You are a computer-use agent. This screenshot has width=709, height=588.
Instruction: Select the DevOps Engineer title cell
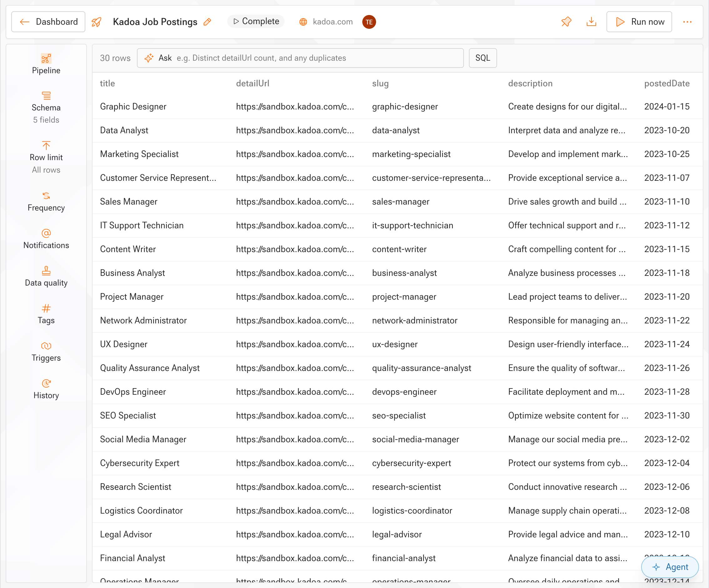(133, 392)
